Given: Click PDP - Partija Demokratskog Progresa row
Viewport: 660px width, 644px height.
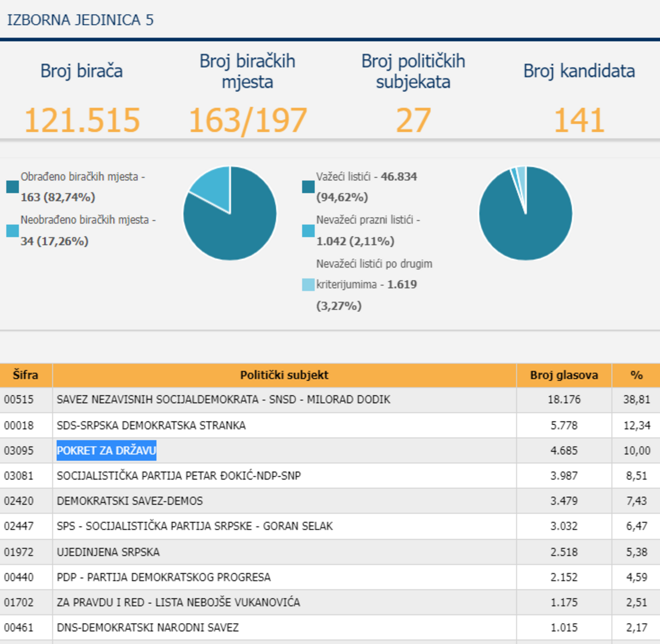Looking at the screenshot, I should (x=164, y=577).
